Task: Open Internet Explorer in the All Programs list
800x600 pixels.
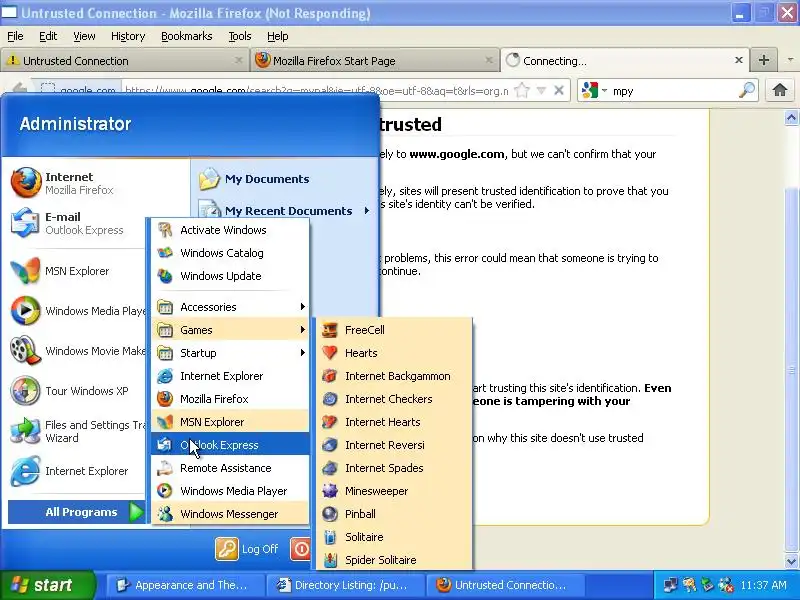Action: point(230,376)
